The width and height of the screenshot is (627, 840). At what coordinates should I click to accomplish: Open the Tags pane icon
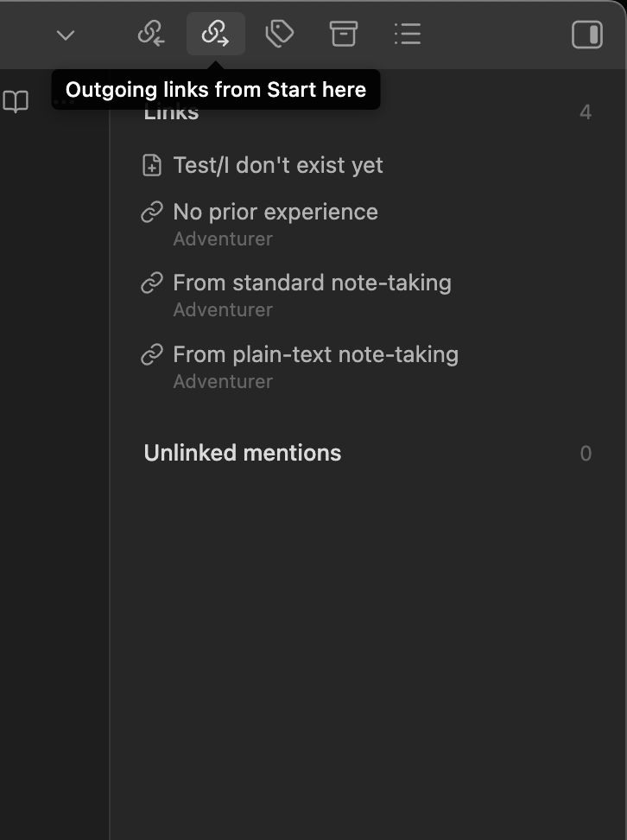[279, 34]
